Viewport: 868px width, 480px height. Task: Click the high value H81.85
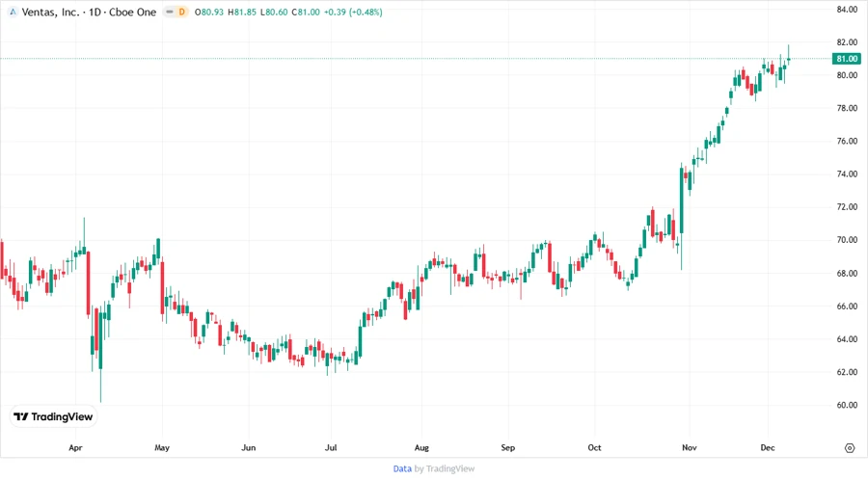(242, 13)
